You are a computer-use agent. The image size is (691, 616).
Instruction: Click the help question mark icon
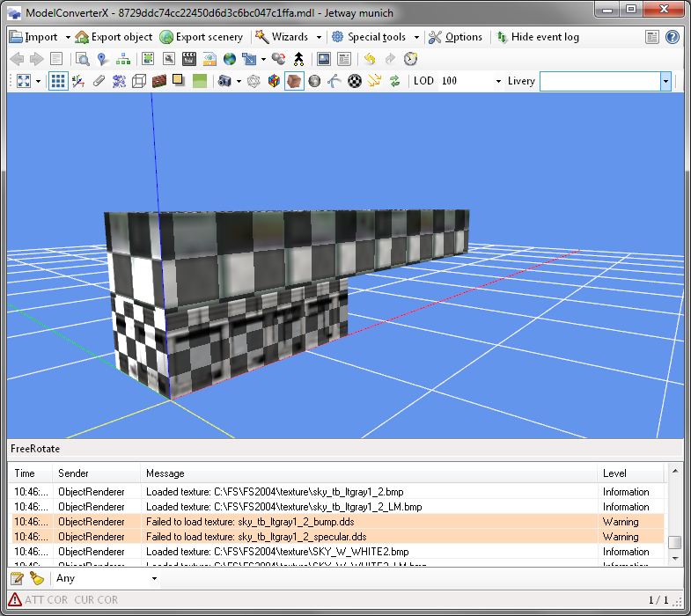tap(673, 37)
